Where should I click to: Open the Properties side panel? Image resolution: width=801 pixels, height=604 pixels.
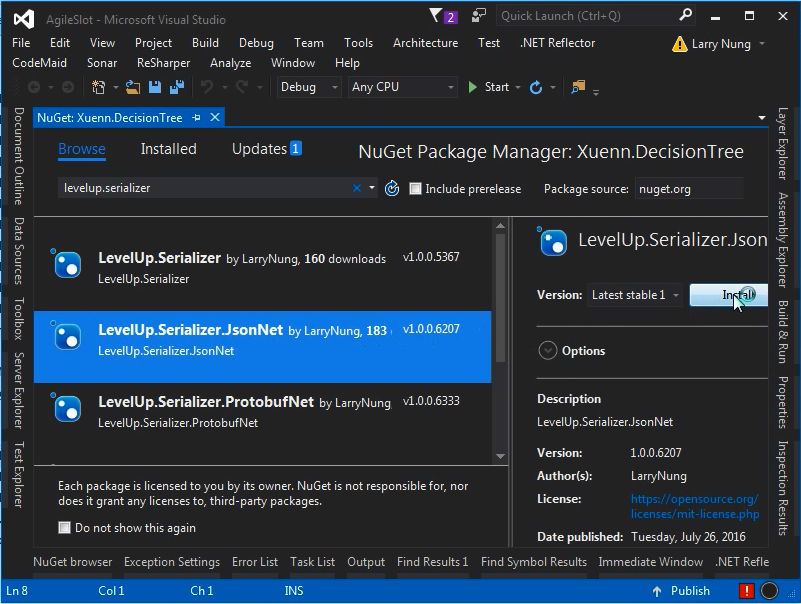click(783, 403)
